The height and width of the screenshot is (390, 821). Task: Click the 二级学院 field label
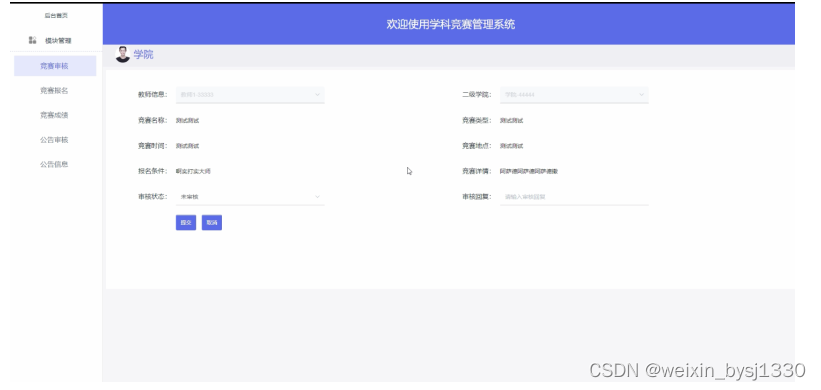click(x=476, y=95)
